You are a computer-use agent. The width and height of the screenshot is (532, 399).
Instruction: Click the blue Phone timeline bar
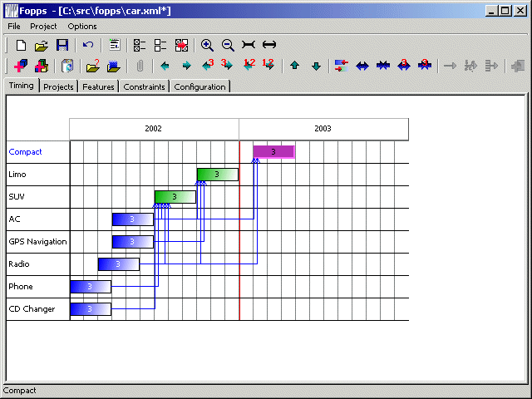[91, 287]
